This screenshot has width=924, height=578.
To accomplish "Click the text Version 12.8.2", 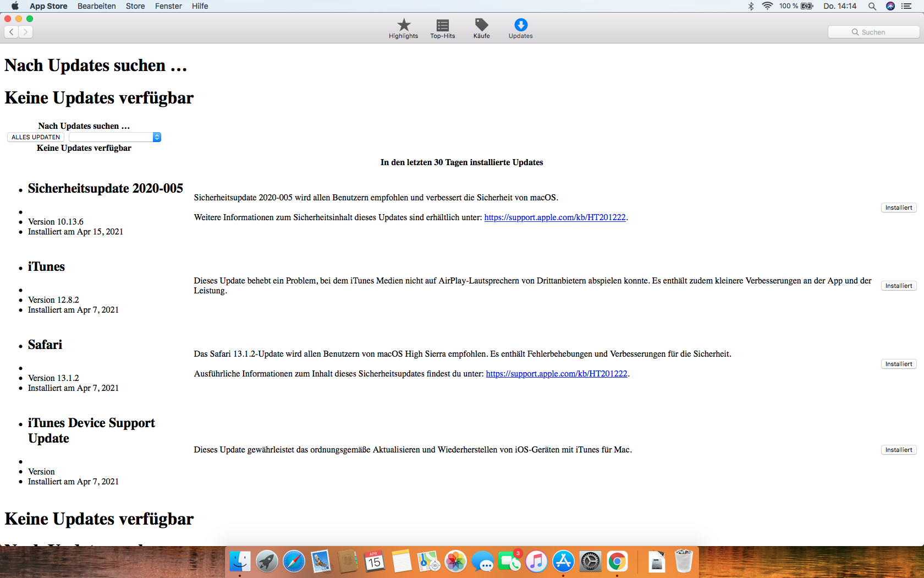I will [x=53, y=300].
